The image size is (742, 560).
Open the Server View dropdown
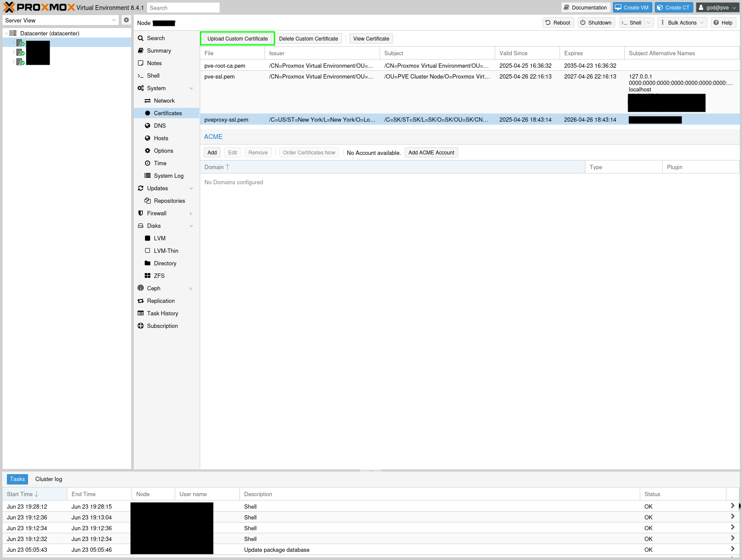(x=114, y=20)
